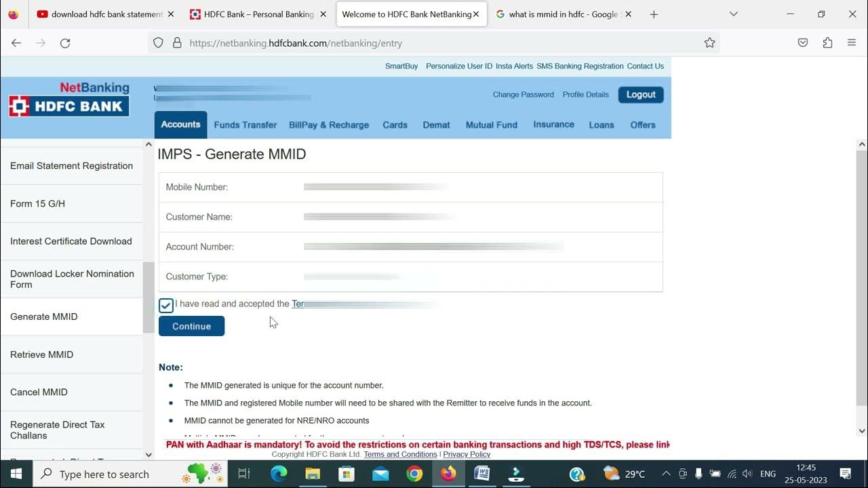Viewport: 868px width, 488px height.
Task: Bookmark page using the star icon
Action: [x=709, y=43]
